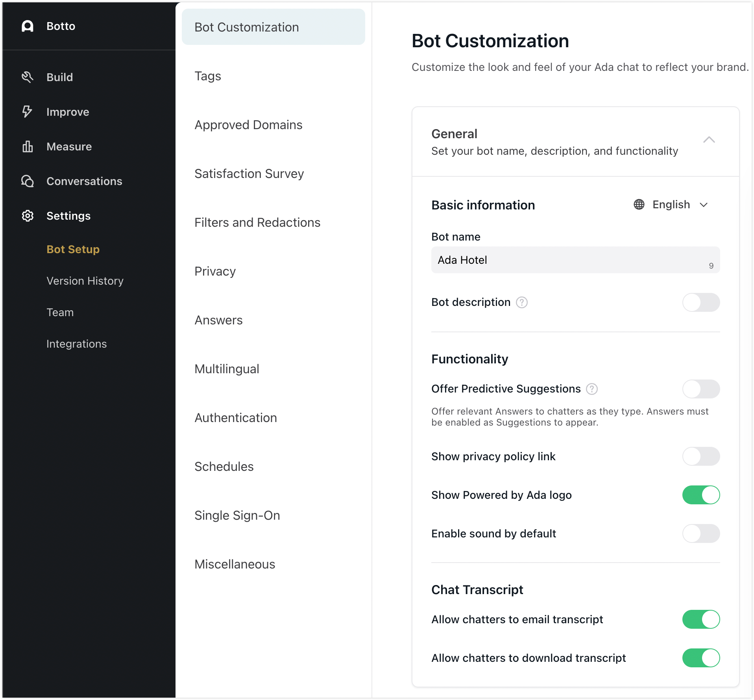754x700 pixels.
Task: Select the Multilingual settings tab
Action: coord(227,369)
